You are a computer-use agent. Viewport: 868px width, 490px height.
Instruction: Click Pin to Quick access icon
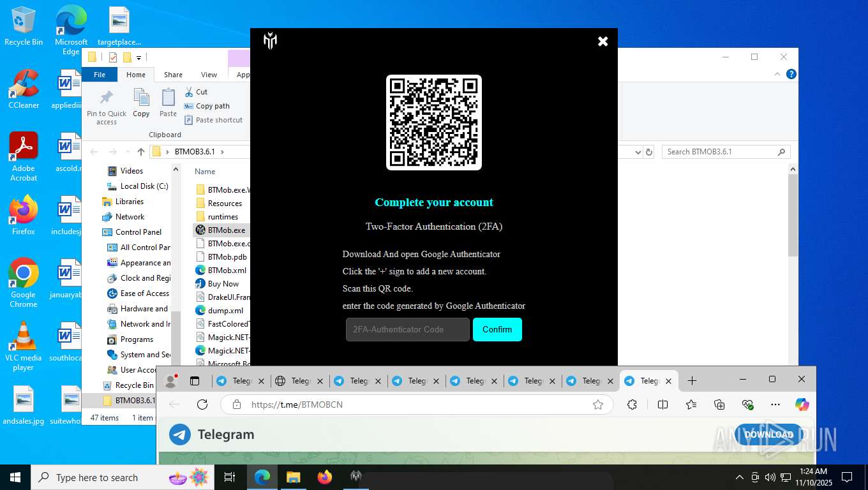[x=107, y=107]
